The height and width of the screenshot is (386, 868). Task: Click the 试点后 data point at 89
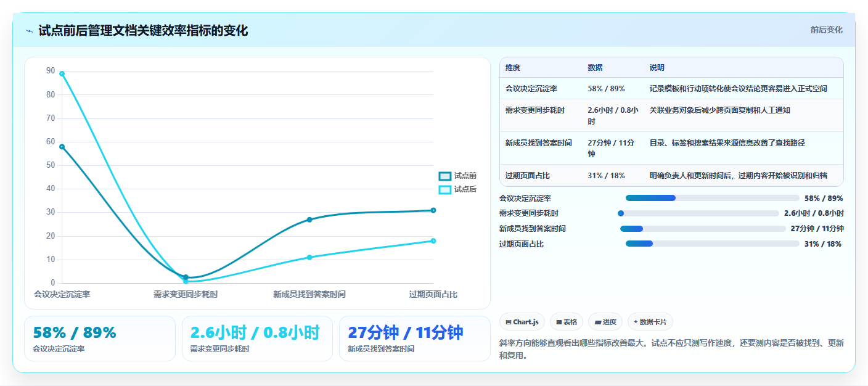point(62,74)
